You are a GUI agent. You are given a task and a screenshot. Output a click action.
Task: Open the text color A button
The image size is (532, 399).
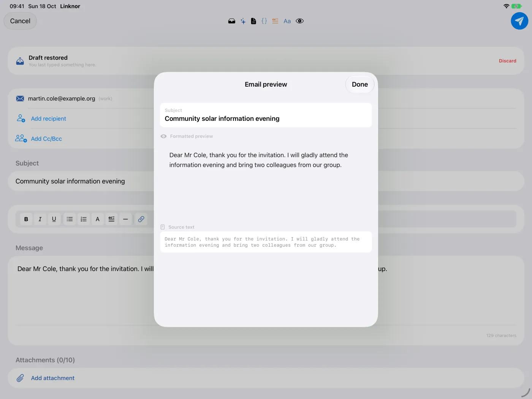[x=98, y=219]
